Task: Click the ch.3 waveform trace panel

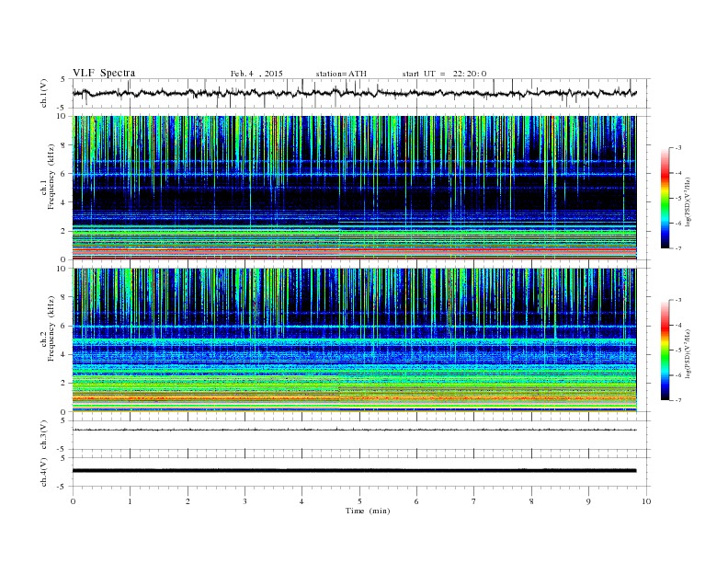Action: [x=361, y=435]
